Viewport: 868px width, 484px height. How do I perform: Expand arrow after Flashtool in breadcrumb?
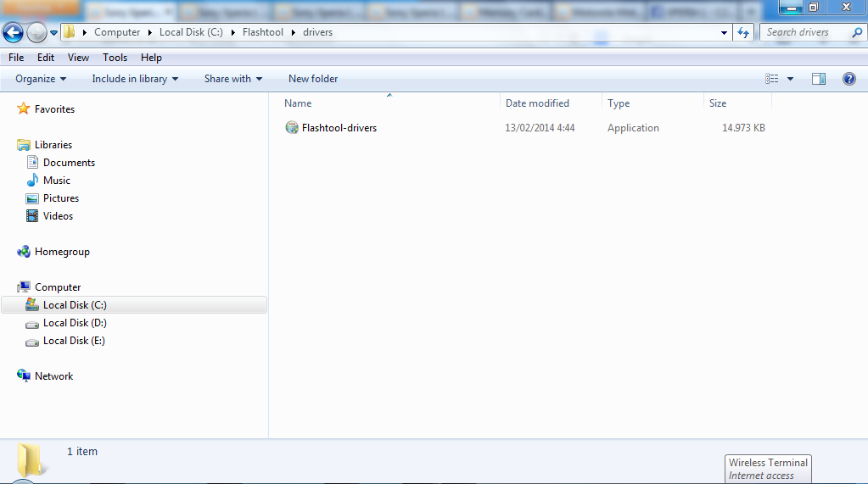[294, 33]
